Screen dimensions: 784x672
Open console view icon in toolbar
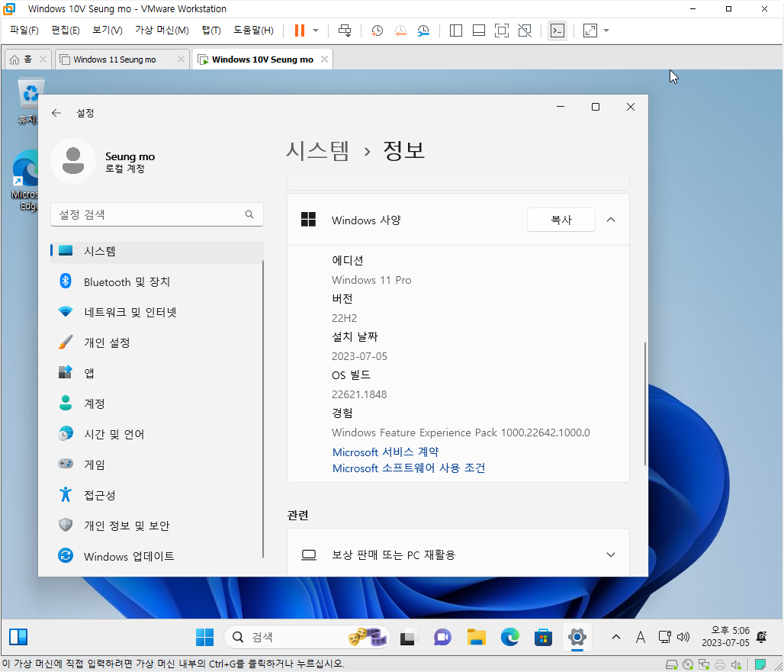pyautogui.click(x=557, y=31)
